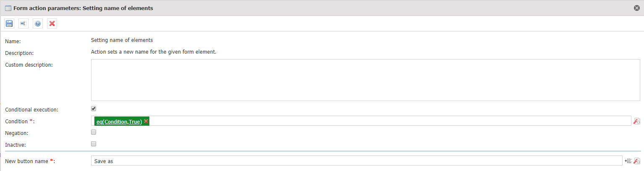This screenshot has width=644, height=171.
Task: Click the Negation label text
Action: tap(16, 133)
